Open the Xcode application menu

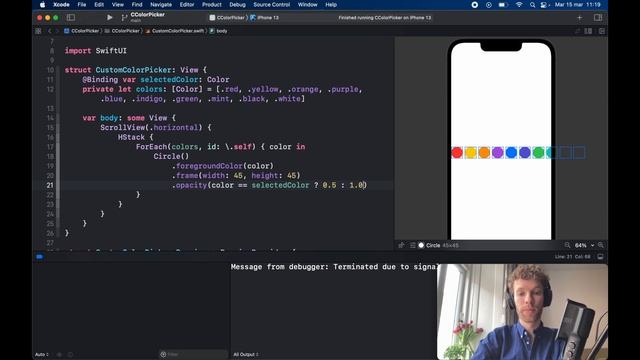(61, 5)
